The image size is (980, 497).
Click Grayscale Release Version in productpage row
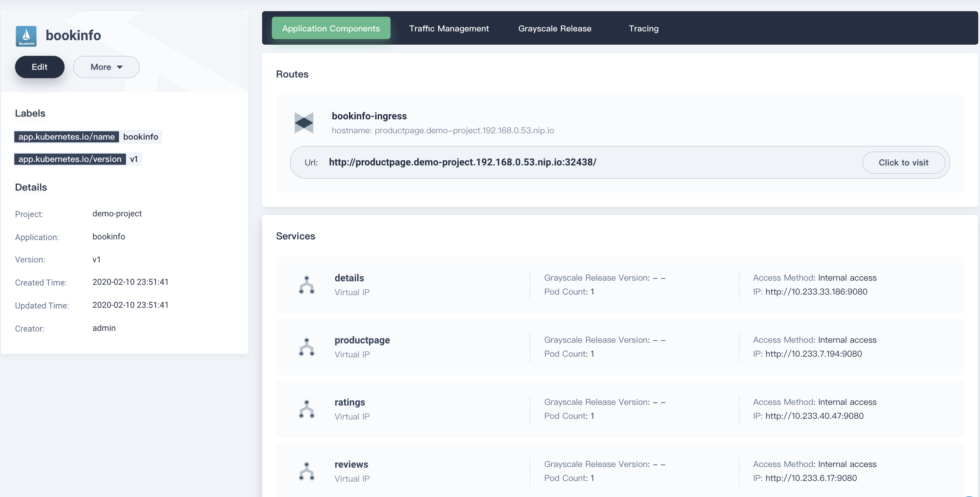604,340
